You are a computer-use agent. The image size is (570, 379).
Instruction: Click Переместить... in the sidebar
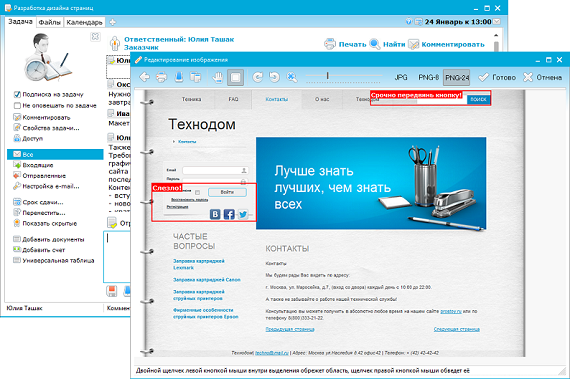tap(39, 213)
